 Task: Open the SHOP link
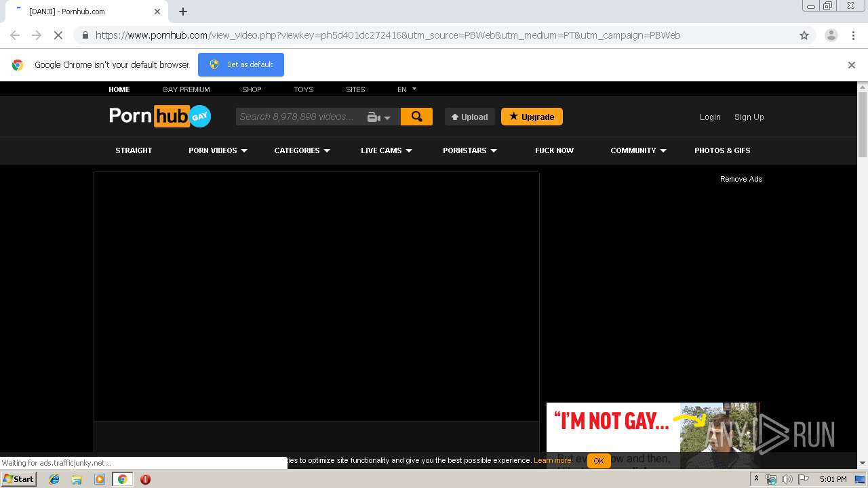coord(252,89)
